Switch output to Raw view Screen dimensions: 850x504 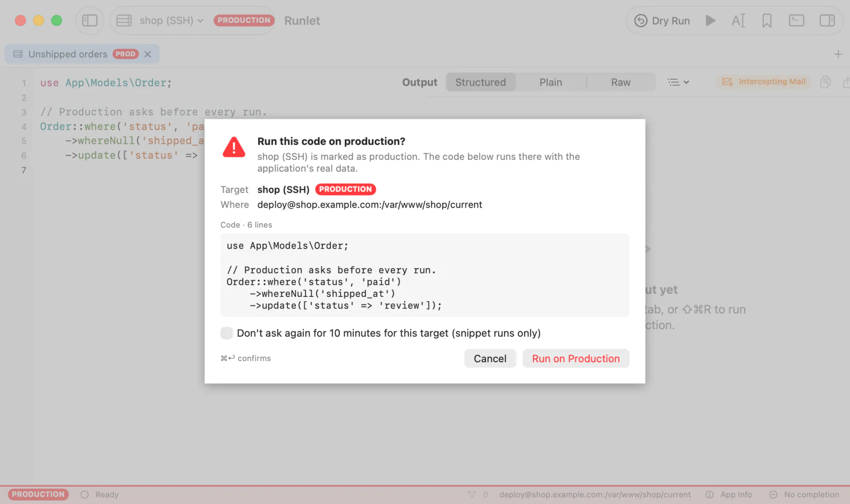pyautogui.click(x=621, y=82)
